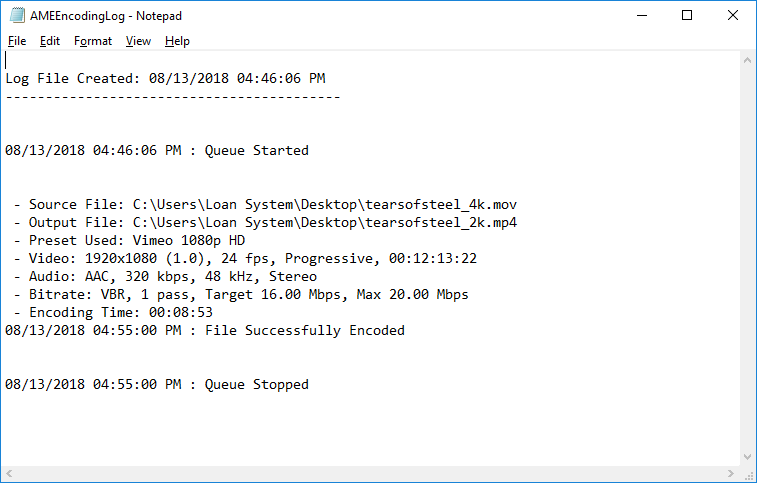Open the File menu
Viewport: 757px width, 483px height.
pyautogui.click(x=17, y=41)
